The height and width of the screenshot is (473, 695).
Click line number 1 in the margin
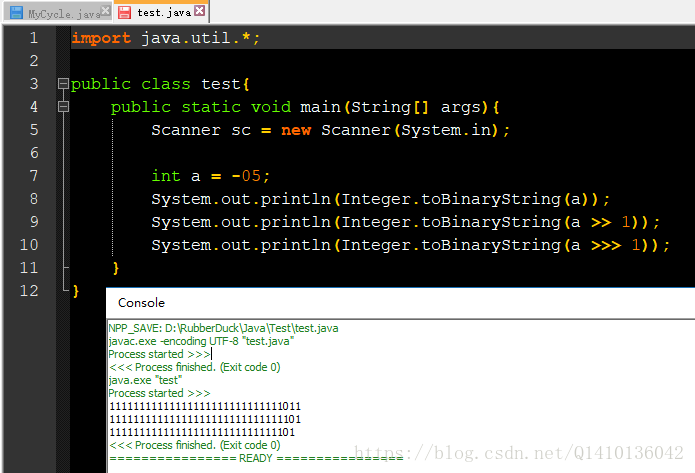[x=34, y=38]
